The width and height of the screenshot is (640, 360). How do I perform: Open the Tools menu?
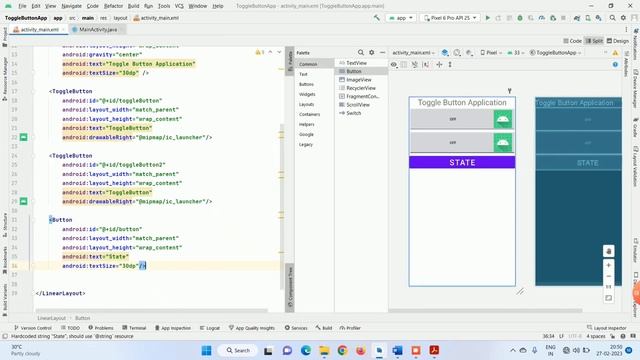click(164, 6)
